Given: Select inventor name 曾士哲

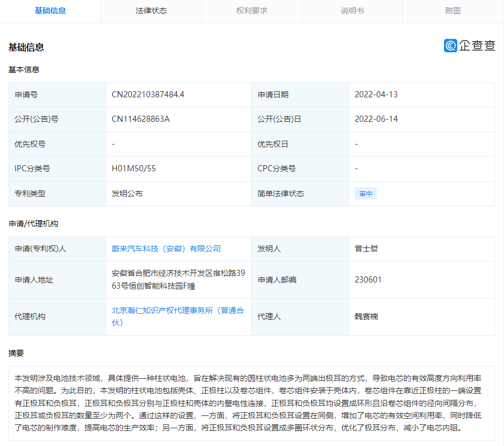Looking at the screenshot, I should 366,249.
